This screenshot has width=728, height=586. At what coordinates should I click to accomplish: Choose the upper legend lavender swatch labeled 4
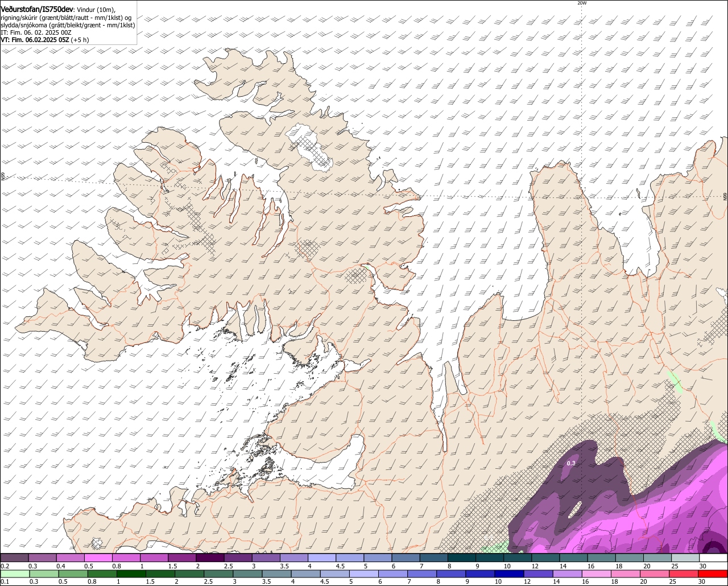click(x=322, y=558)
